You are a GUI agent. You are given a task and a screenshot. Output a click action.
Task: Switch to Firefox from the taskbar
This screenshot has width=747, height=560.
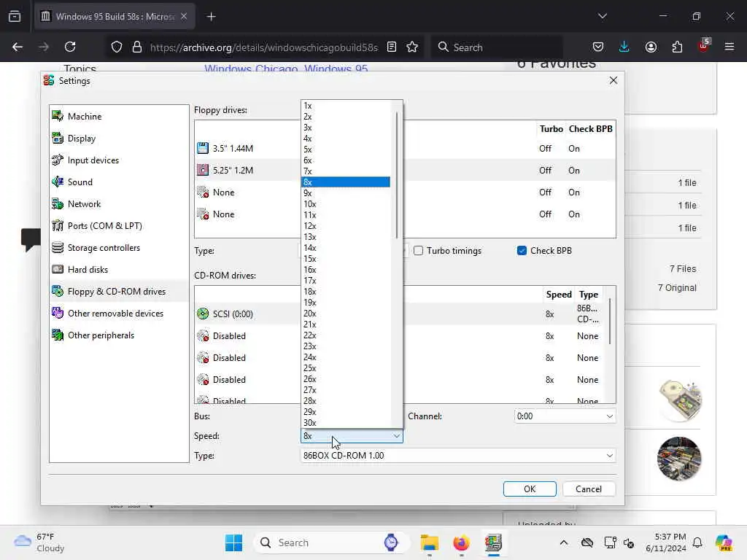461,542
